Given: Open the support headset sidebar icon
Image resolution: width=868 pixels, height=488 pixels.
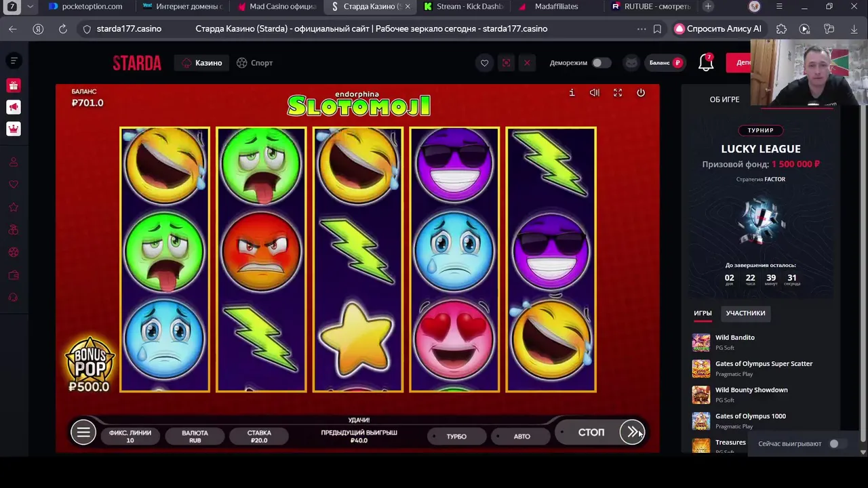Looking at the screenshot, I should (x=14, y=298).
